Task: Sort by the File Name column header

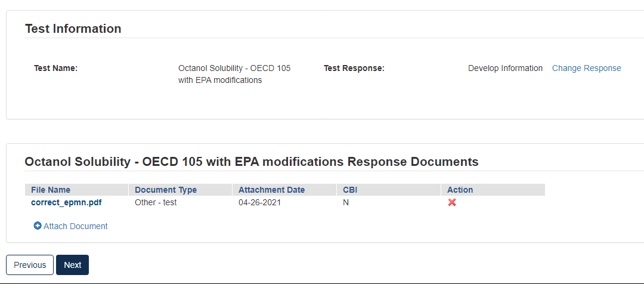Action: click(x=51, y=190)
